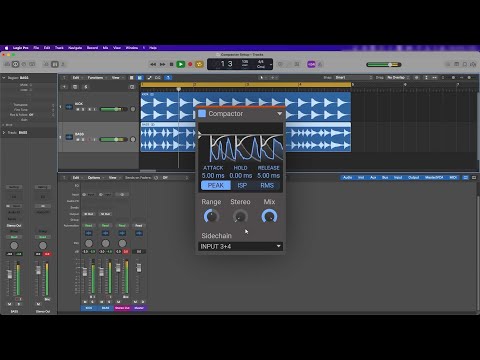Rewind using the transport Rewind button
This screenshot has height=360, width=480.
pyautogui.click(x=153, y=64)
